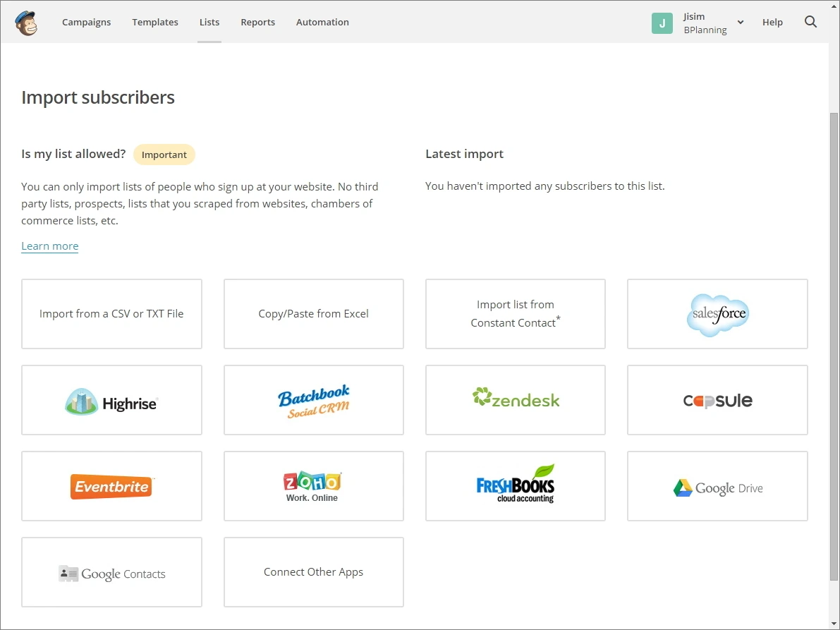Select the Salesforce import option
The image size is (840, 630).
[717, 314]
